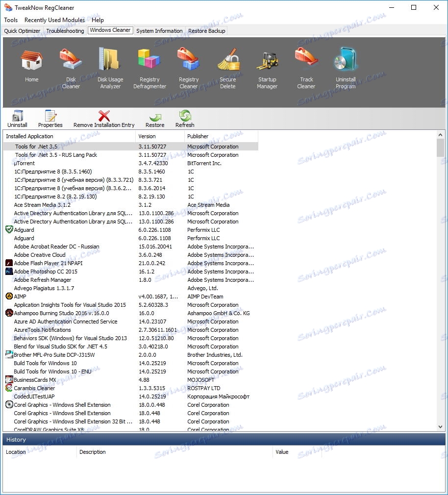
Task: Click the BusinessCards MX icon
Action: 9,379
